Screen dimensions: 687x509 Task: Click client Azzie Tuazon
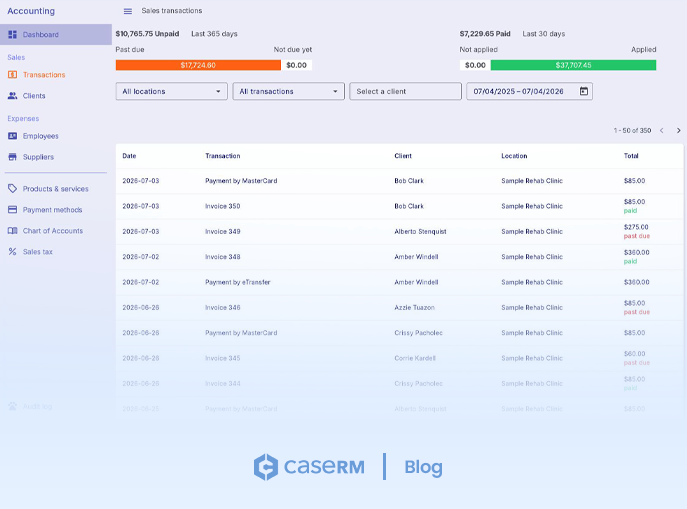tap(414, 308)
